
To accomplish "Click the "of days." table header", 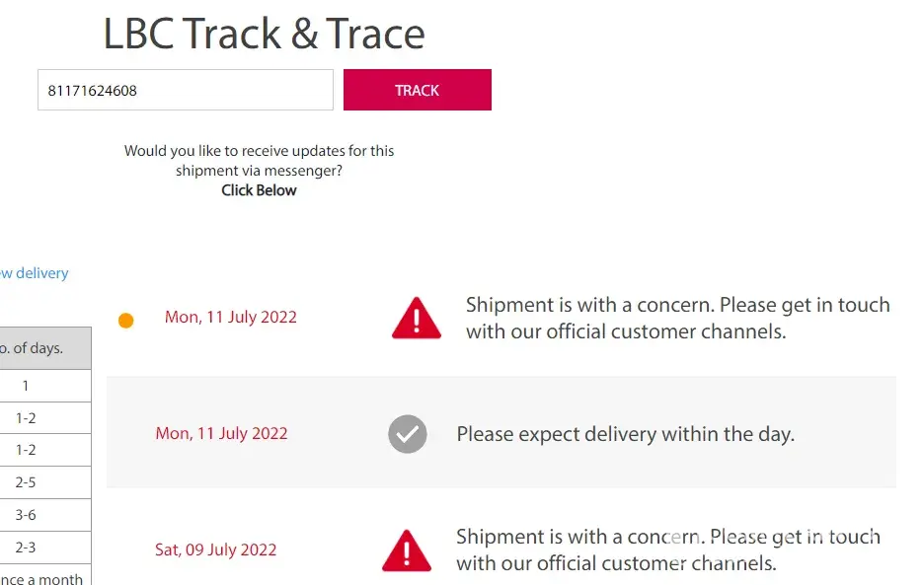I will [x=33, y=348].
